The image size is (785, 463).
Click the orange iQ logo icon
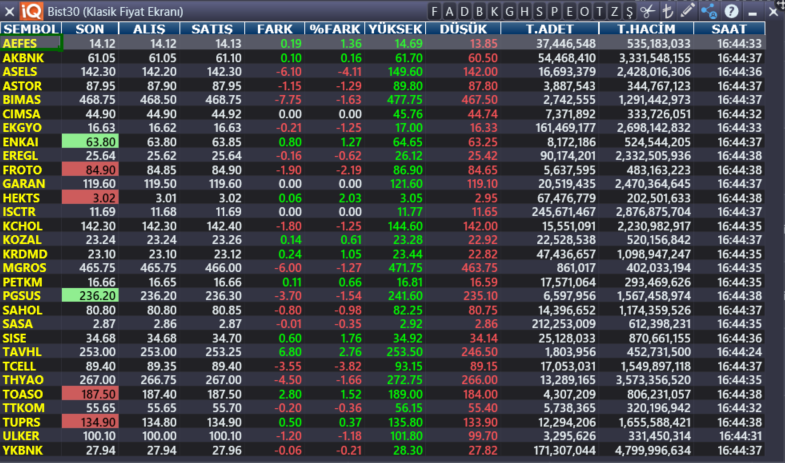tap(32, 11)
